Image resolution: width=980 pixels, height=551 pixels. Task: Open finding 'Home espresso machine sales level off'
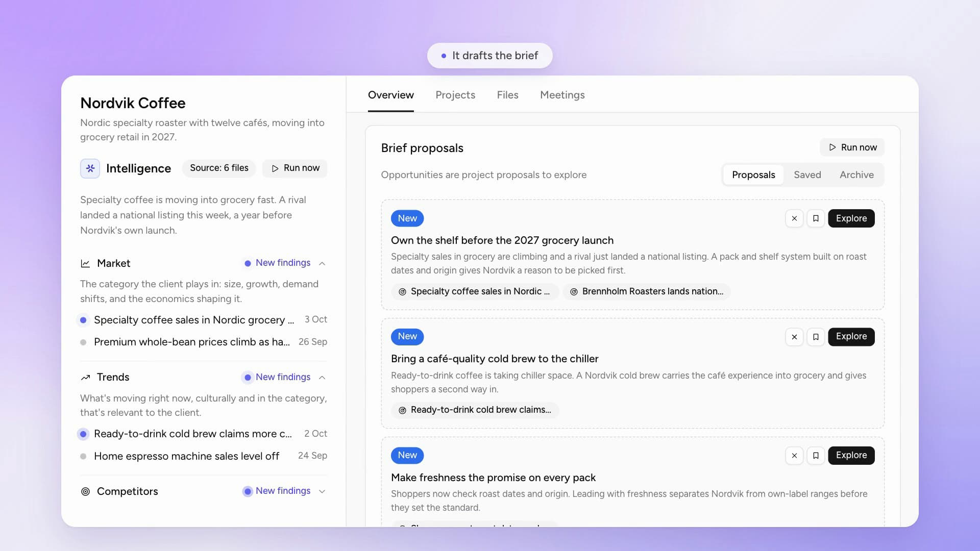203,456
